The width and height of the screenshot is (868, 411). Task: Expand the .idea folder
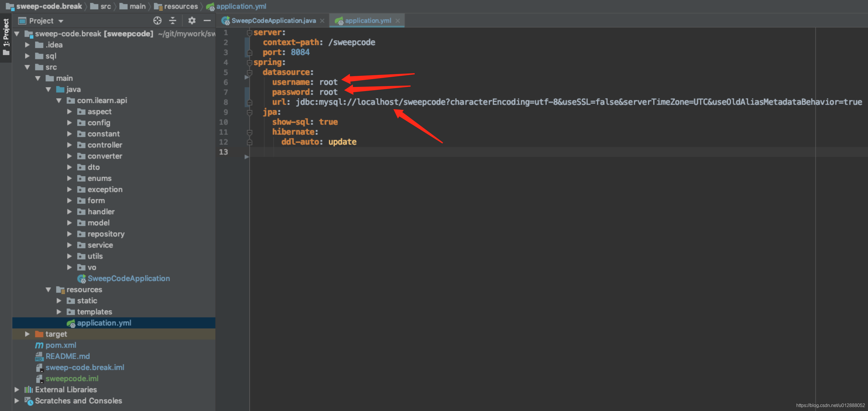(27, 45)
